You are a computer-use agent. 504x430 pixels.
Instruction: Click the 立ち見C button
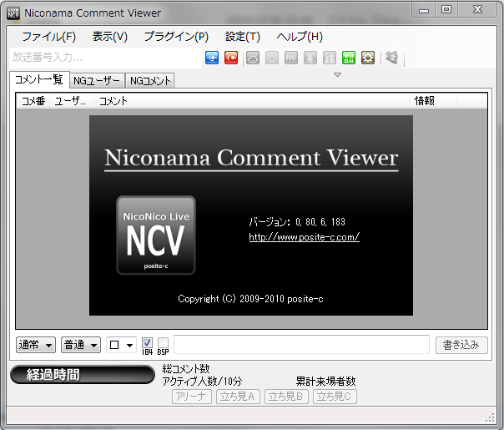(x=335, y=397)
